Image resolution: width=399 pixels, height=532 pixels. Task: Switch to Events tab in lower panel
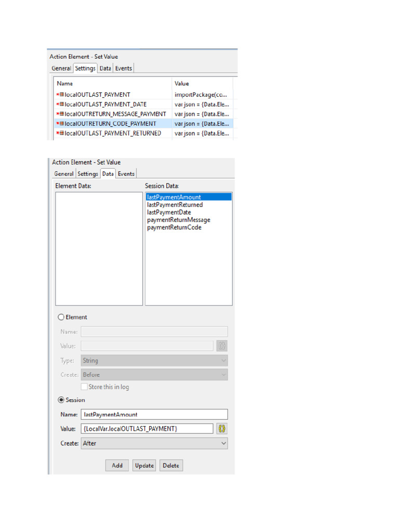click(x=126, y=174)
